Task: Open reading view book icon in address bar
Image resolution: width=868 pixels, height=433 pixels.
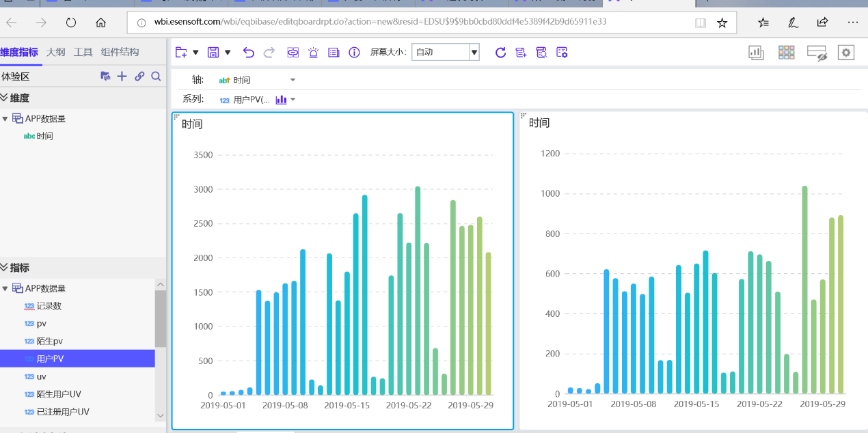Action: point(701,23)
